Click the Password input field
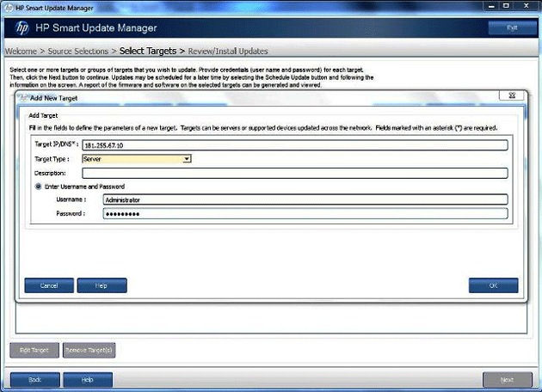The height and width of the screenshot is (392, 542). point(305,213)
